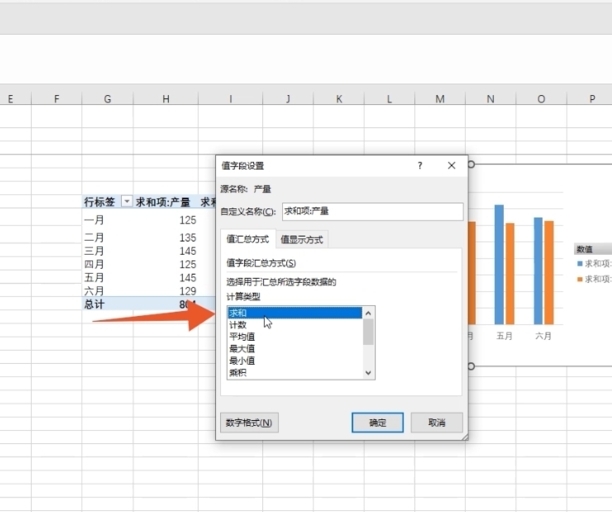
Task: Close the 值字段设置 dialog
Action: pos(452,165)
